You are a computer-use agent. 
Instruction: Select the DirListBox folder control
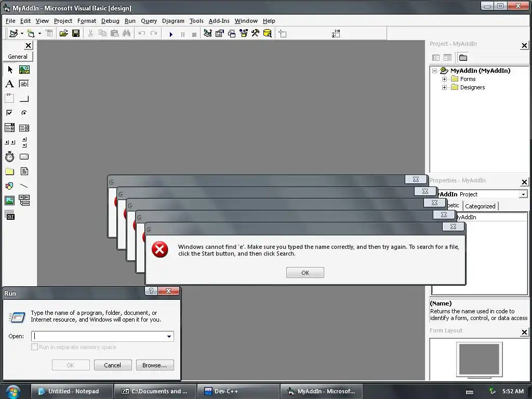click(x=10, y=171)
